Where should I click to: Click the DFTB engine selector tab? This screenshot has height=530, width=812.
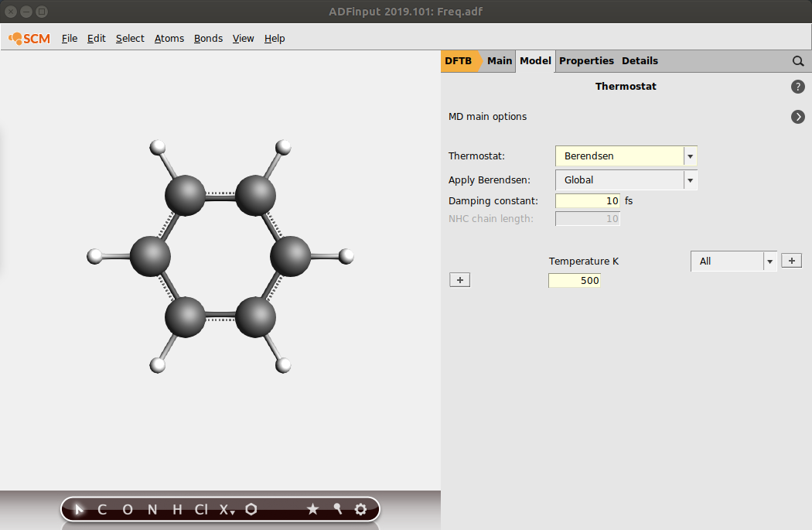coord(459,61)
